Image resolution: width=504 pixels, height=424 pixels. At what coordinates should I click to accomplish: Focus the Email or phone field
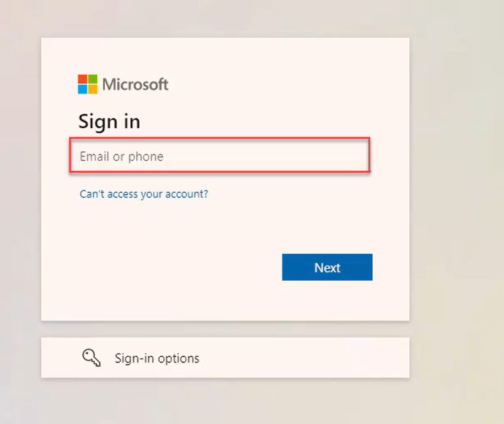click(x=220, y=156)
